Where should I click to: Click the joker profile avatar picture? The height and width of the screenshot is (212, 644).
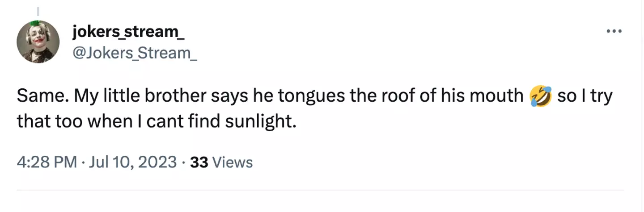coord(38,42)
